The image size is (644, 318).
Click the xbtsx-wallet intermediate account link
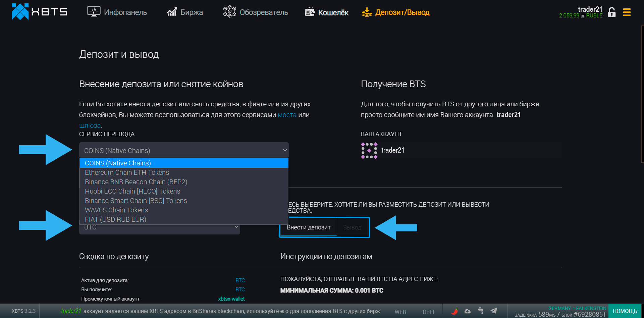231,299
